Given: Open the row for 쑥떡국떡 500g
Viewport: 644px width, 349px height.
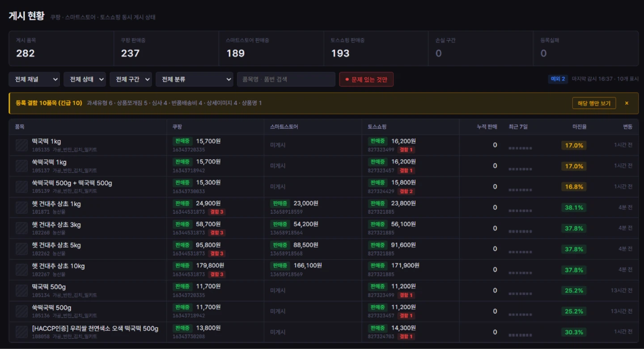Looking at the screenshot, I should click(x=324, y=311).
